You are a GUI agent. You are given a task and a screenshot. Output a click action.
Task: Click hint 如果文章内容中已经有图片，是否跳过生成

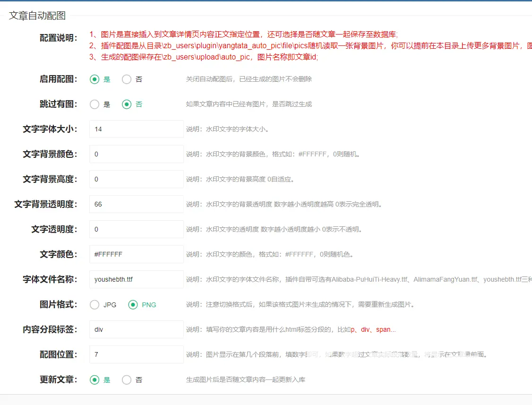pyautogui.click(x=249, y=104)
